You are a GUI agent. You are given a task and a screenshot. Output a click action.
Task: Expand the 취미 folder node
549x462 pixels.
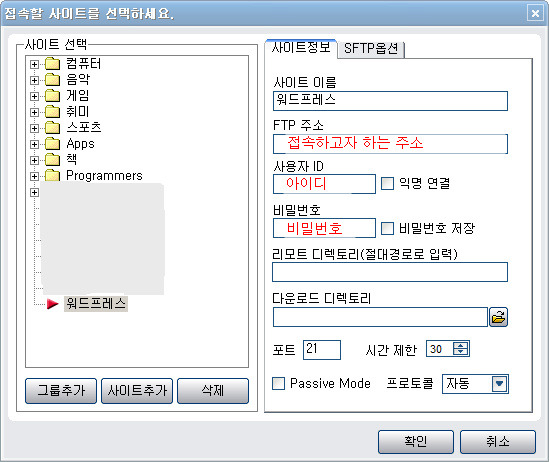tap(34, 112)
